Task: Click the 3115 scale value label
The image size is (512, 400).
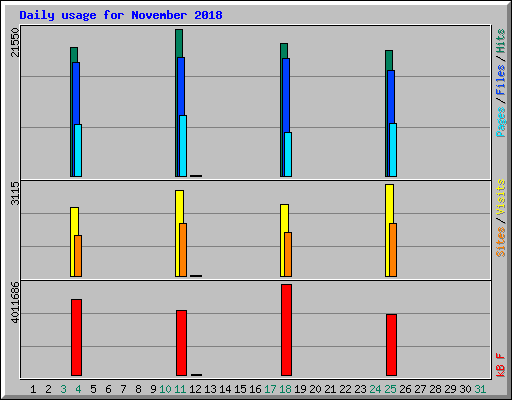Action: tap(15, 193)
